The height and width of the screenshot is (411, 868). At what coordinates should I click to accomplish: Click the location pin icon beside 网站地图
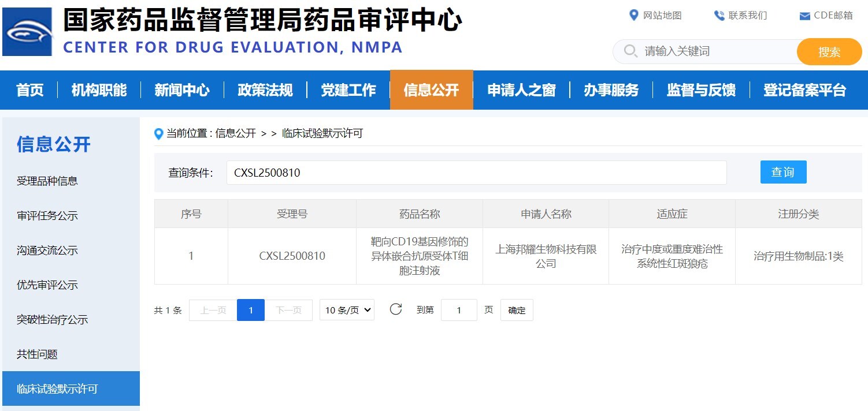634,16
